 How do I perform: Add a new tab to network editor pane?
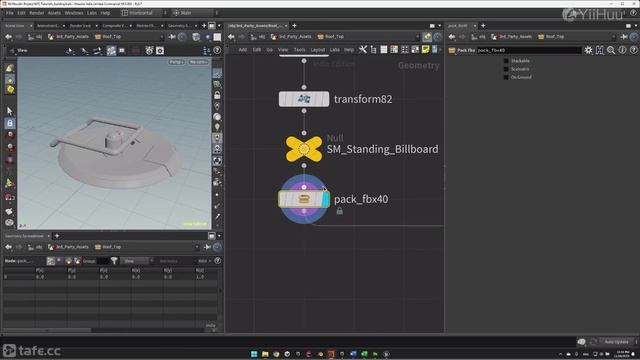click(x=294, y=26)
